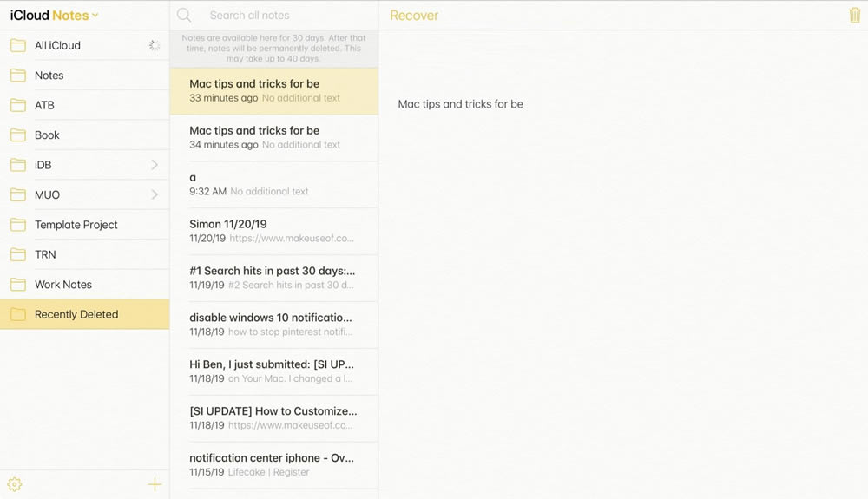Open the TRN folder
Image resolution: width=868 pixels, height=499 pixels.
(45, 254)
